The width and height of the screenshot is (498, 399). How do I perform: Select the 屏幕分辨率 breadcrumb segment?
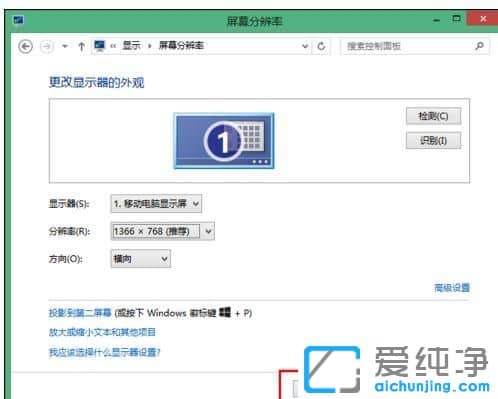(x=181, y=45)
